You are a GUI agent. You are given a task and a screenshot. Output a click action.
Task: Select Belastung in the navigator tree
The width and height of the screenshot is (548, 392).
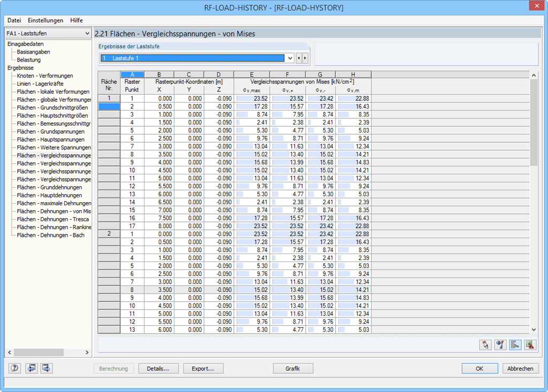(x=29, y=60)
